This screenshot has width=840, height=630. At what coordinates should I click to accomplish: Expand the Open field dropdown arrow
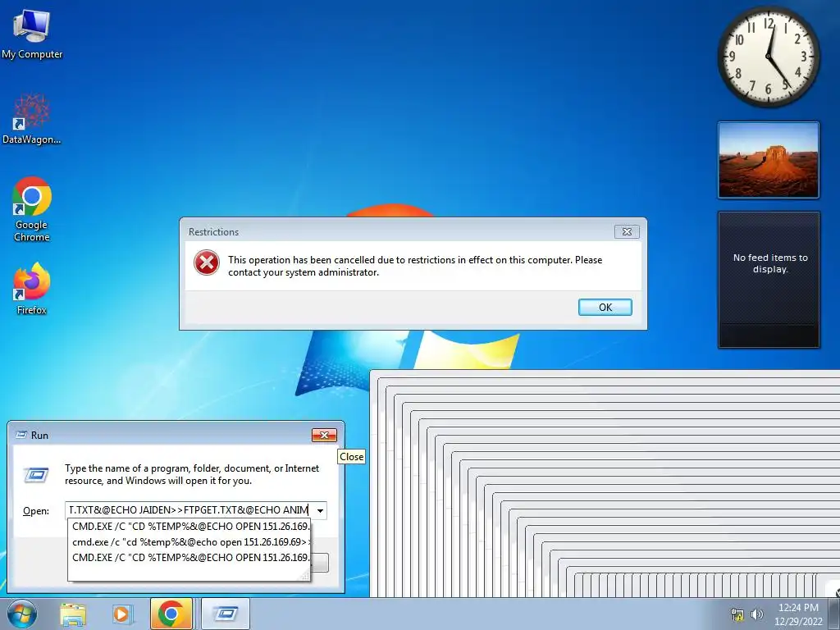320,510
